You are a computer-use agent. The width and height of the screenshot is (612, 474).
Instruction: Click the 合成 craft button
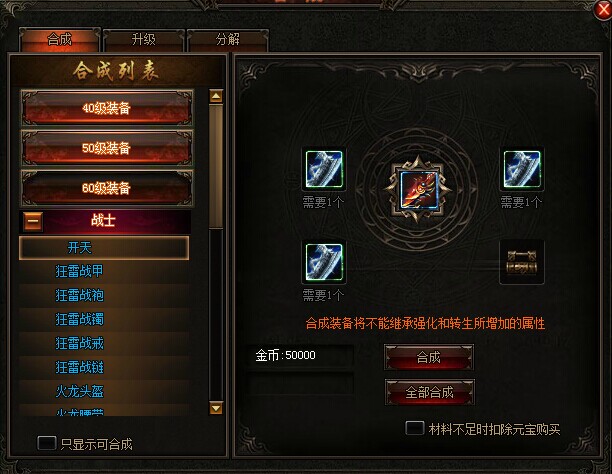[429, 357]
